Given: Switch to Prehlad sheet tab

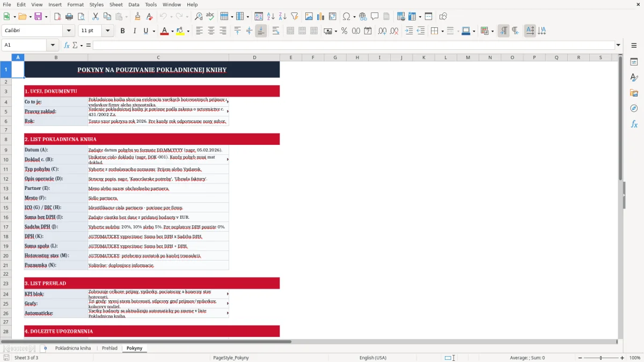Looking at the screenshot, I should click(x=109, y=348).
